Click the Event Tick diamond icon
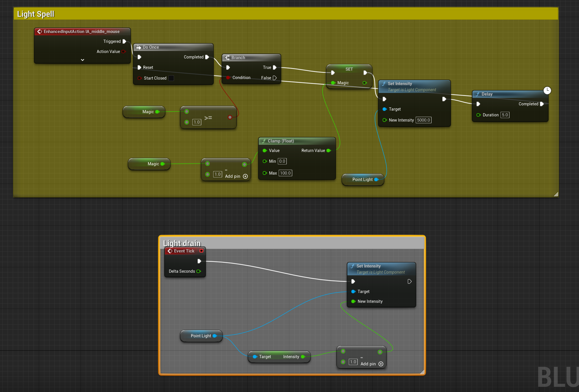The height and width of the screenshot is (392, 579). (170, 251)
